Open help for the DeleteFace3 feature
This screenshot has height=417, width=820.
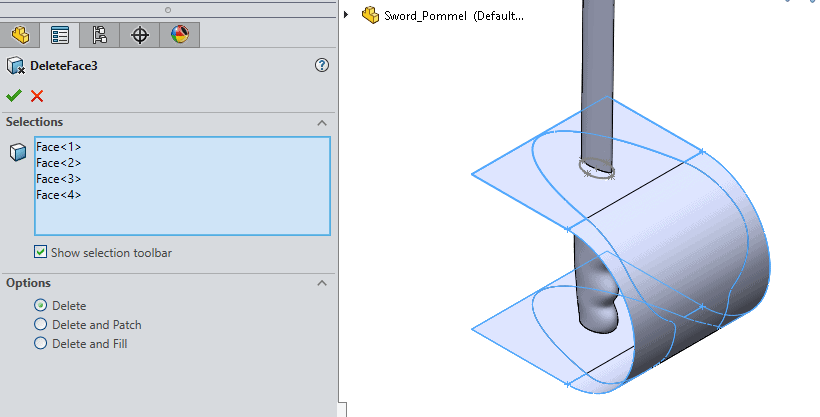(322, 66)
